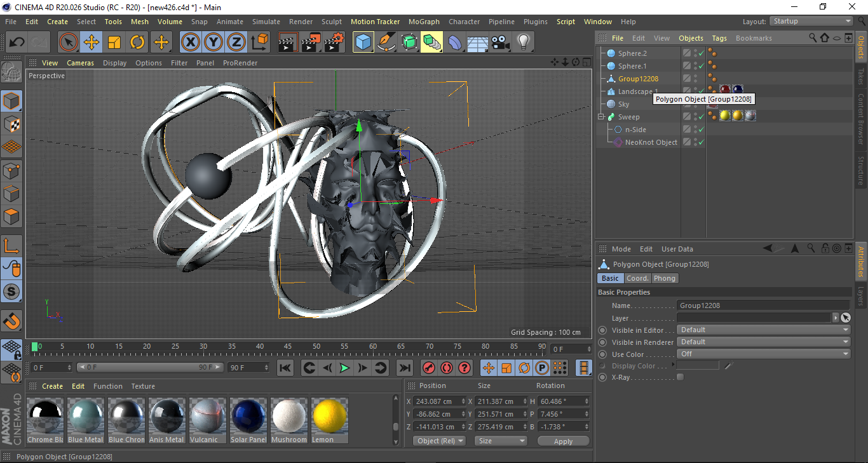This screenshot has width=868, height=463.
Task: Switch to Edges mode
Action: (x=11, y=193)
